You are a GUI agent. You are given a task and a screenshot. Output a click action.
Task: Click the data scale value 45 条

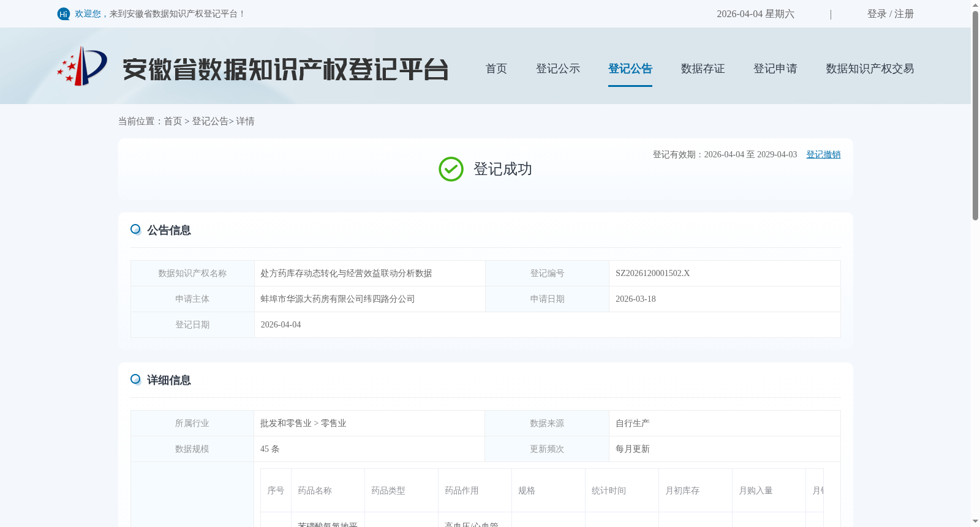pos(269,449)
